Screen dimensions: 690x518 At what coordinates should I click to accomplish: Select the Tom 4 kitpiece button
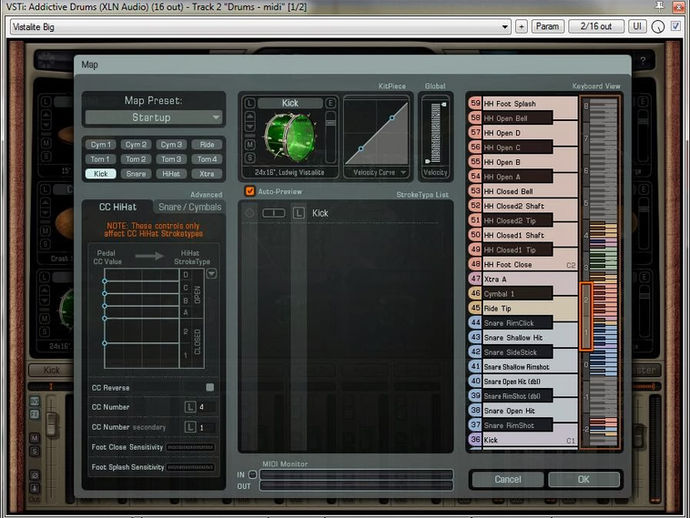click(207, 159)
